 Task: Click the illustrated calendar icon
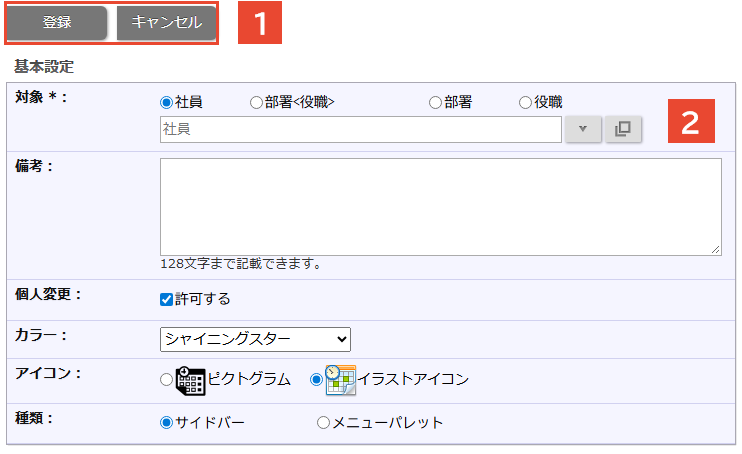point(340,380)
